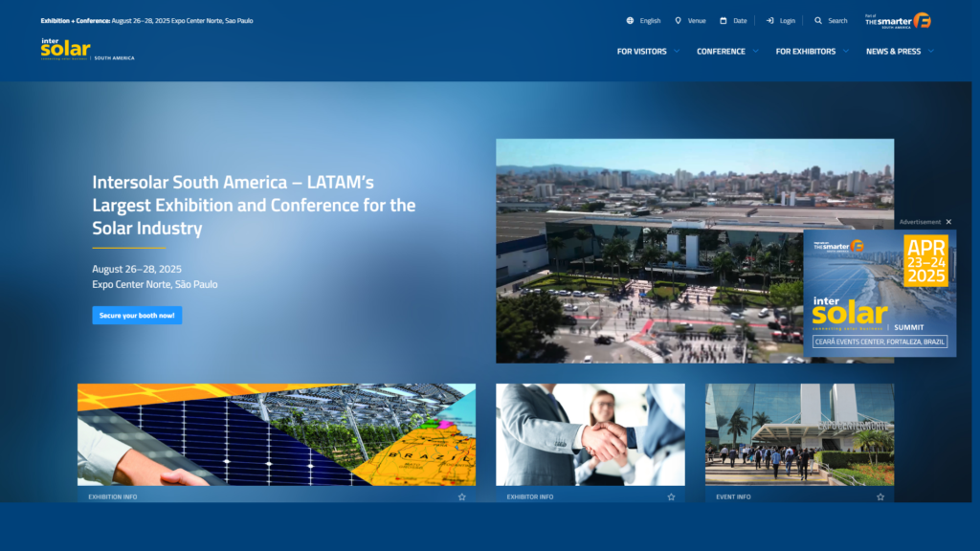The image size is (980, 551).
Task: Select the English language link
Action: [x=650, y=21]
